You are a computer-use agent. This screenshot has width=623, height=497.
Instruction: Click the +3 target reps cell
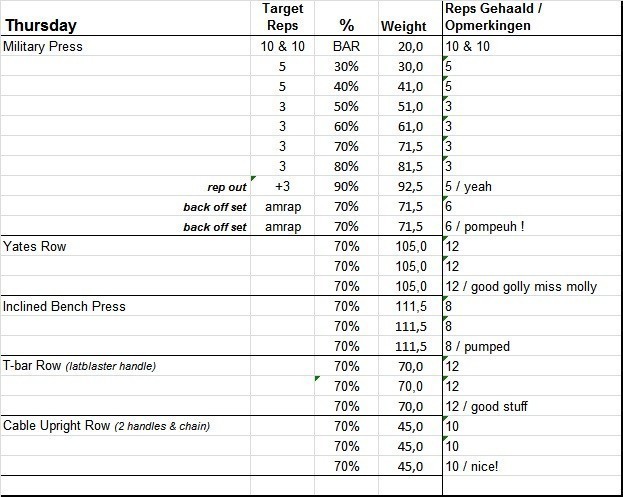pos(283,186)
